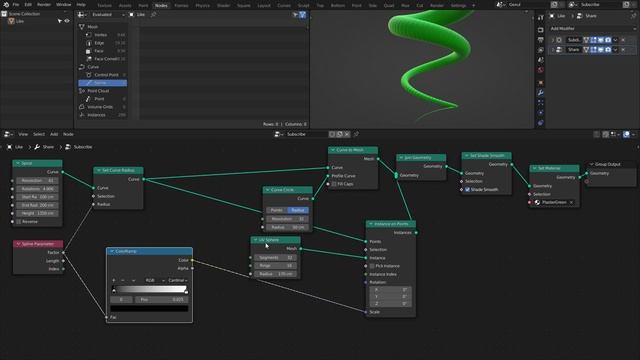The width and height of the screenshot is (640, 360).
Task: Toggle Subdi modifier viewport display
Action: coord(600,40)
